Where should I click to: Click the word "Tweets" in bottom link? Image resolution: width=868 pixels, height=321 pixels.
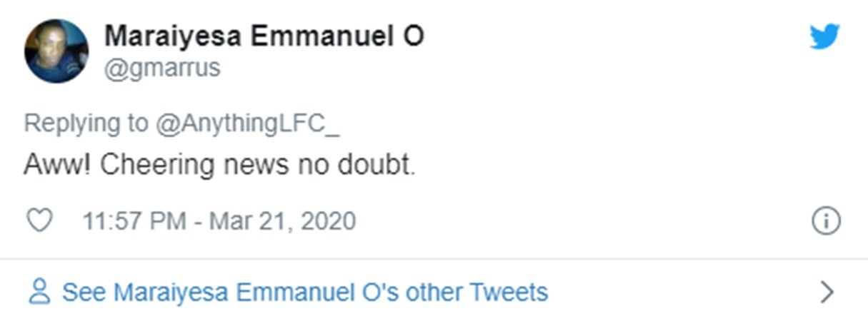509,292
